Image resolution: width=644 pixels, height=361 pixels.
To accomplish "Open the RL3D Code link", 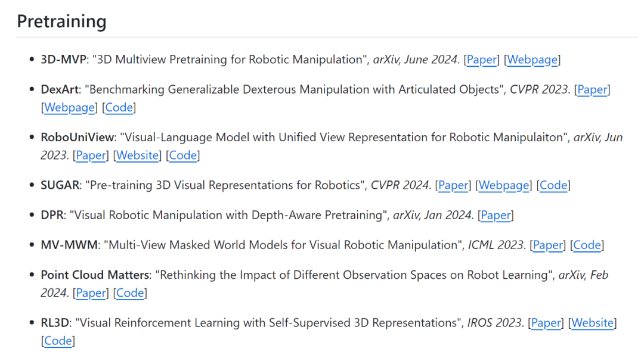I will pos(58,341).
